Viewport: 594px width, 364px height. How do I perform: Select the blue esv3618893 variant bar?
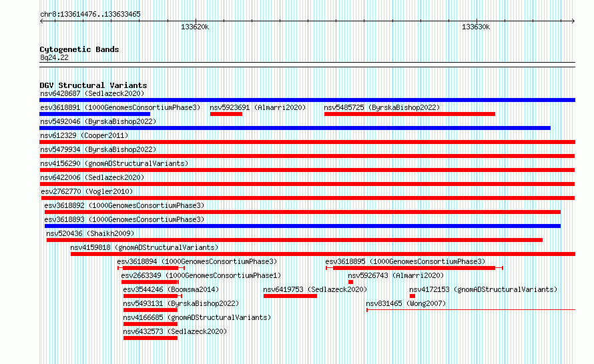tap(303, 226)
